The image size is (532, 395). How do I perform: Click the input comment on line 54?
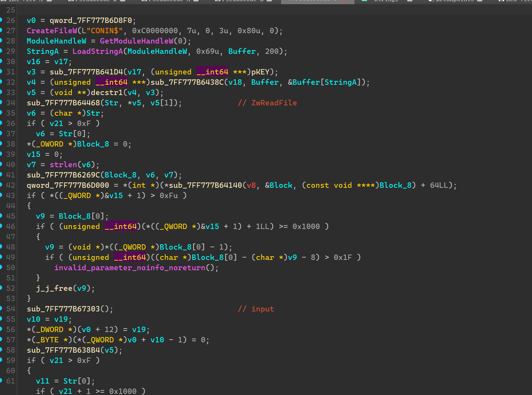point(262,309)
